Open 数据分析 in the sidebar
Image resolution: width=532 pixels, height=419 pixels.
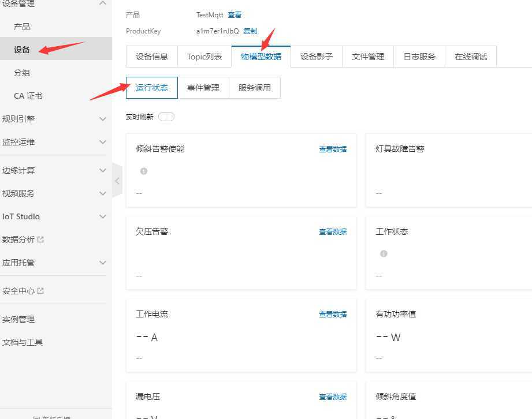coord(18,240)
